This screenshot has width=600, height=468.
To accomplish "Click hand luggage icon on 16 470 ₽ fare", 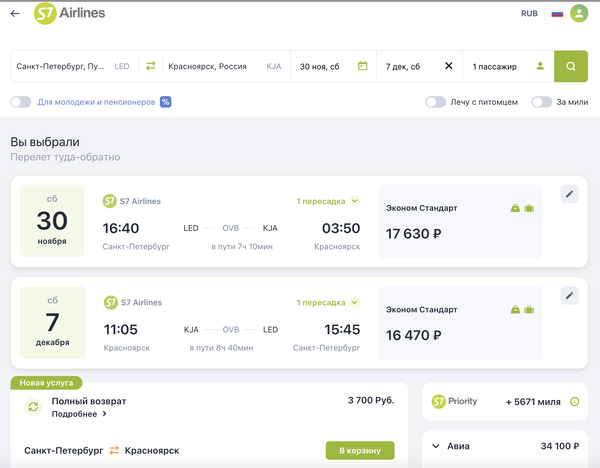I will [x=515, y=309].
